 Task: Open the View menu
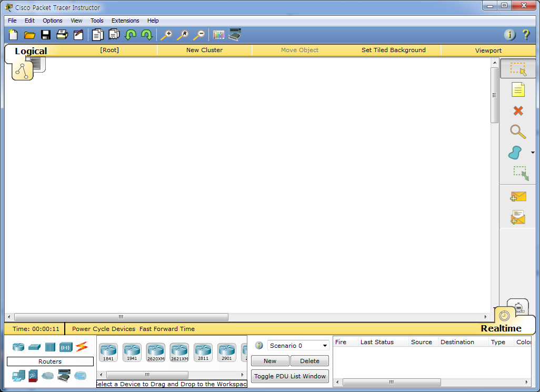coord(76,21)
